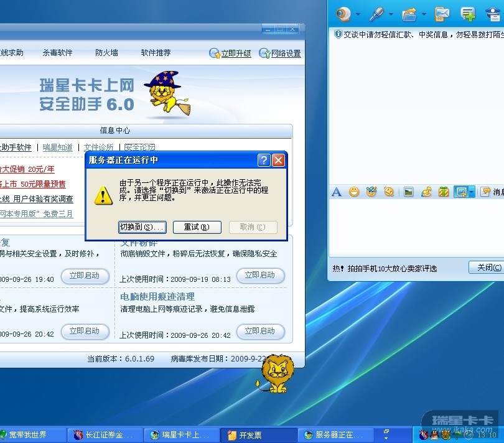The image size is (504, 443).
Task: Open Rising lion shield tray icon
Action: (446, 435)
